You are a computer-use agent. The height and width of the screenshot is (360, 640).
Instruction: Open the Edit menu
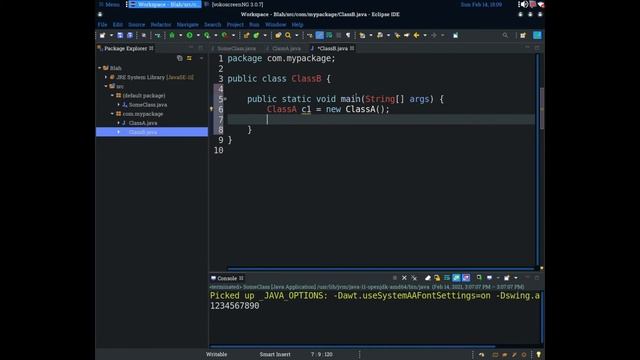click(118, 24)
